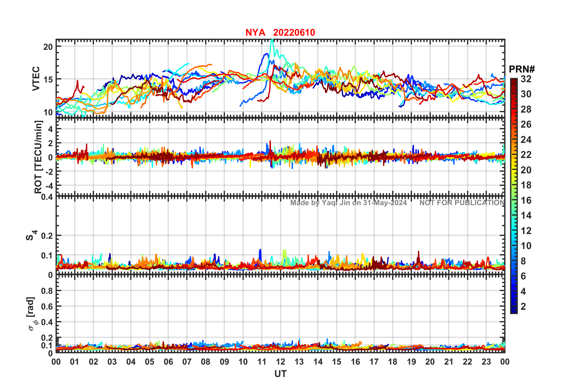Click the PRN colorbar gradient
This screenshot has height=392, width=561.
[x=514, y=196]
